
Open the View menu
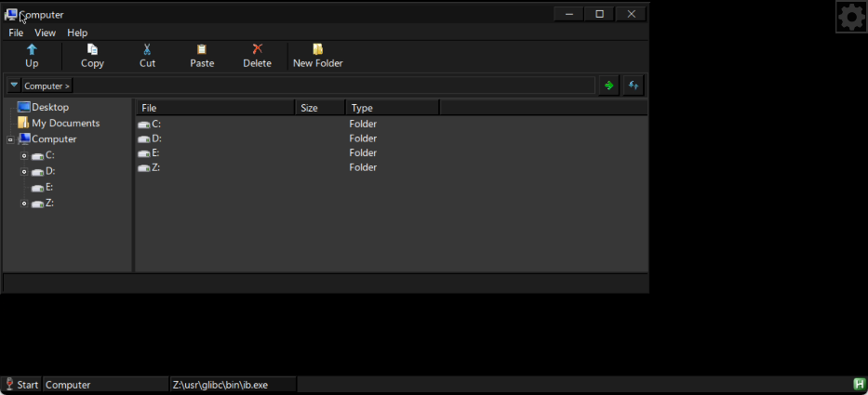click(x=46, y=33)
